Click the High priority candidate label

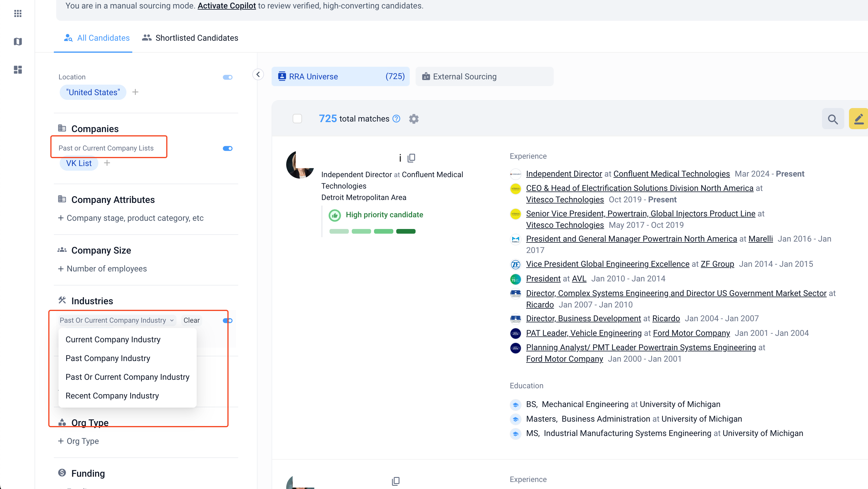coord(385,215)
